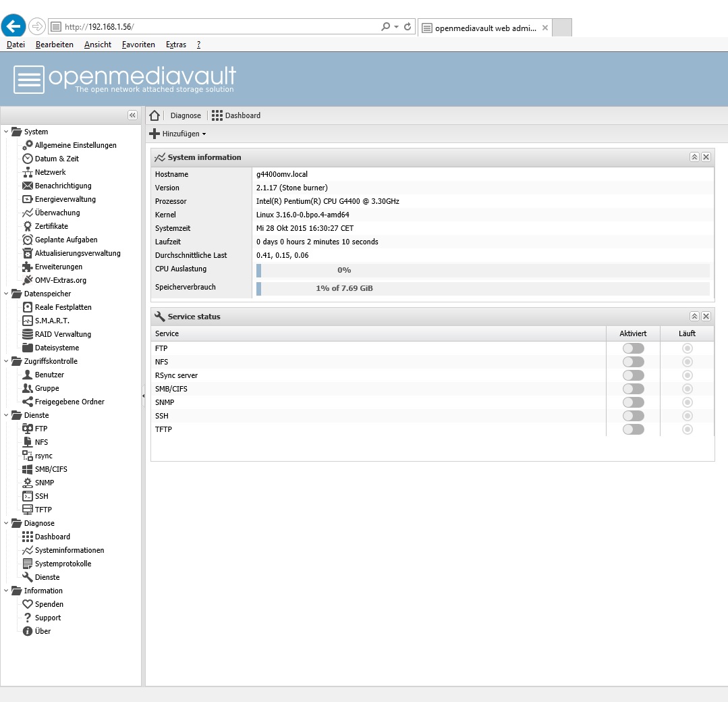Open the Dateisysteme folder icon
Image resolution: width=728 pixels, height=702 pixels.
[x=28, y=348]
